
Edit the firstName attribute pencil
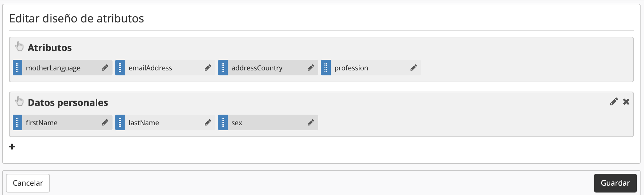click(x=105, y=122)
